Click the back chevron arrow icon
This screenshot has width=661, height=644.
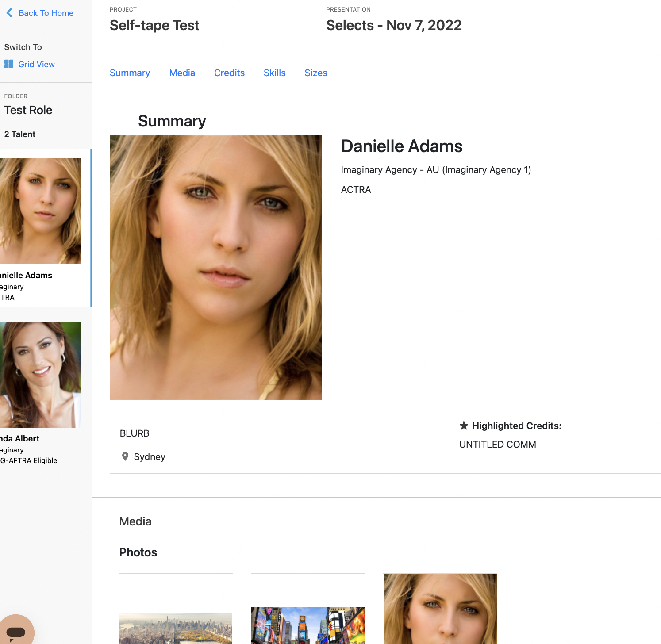click(9, 13)
